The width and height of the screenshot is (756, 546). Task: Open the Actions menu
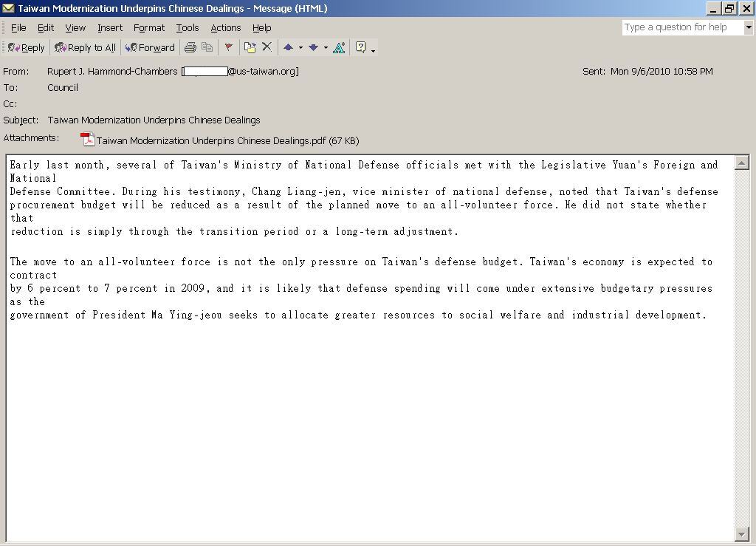[226, 28]
